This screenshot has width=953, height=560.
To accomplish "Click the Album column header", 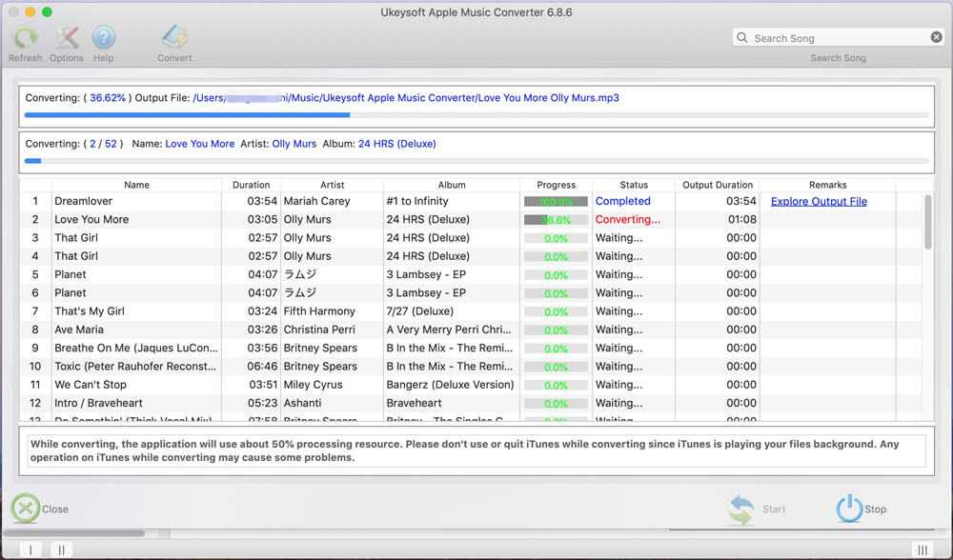I will (x=452, y=185).
